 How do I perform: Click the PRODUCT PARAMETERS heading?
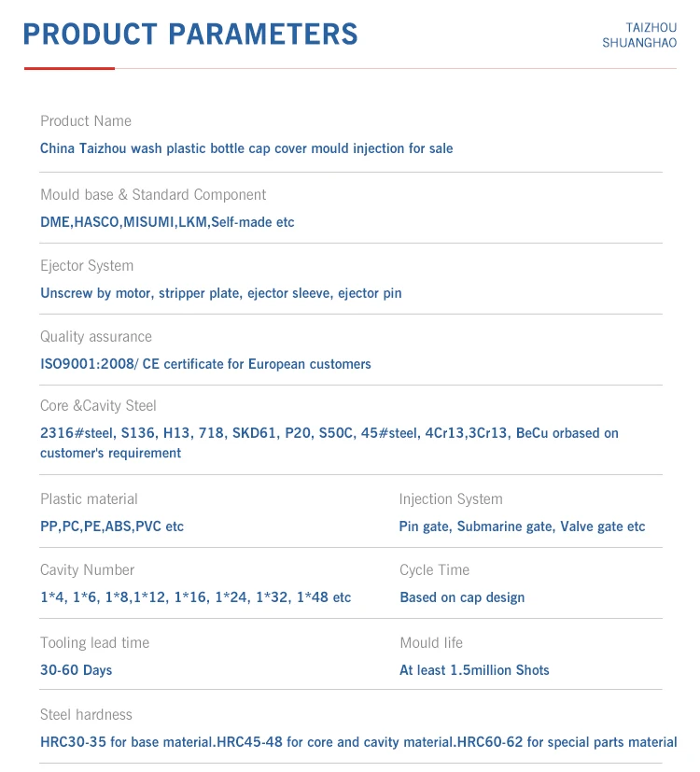pos(190,35)
